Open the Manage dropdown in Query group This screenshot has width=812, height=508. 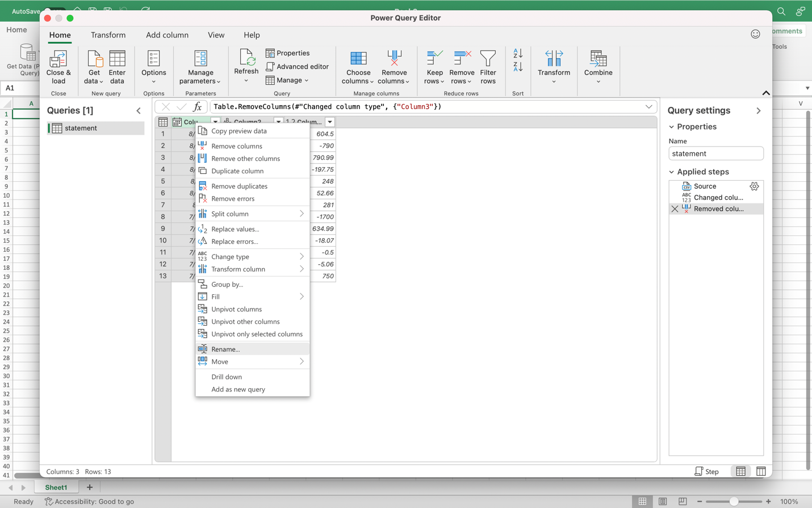[287, 80]
